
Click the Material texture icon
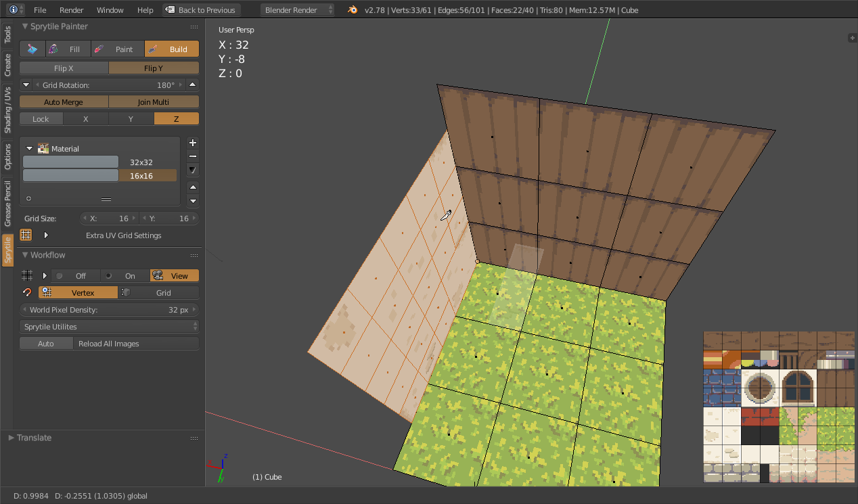[44, 149]
